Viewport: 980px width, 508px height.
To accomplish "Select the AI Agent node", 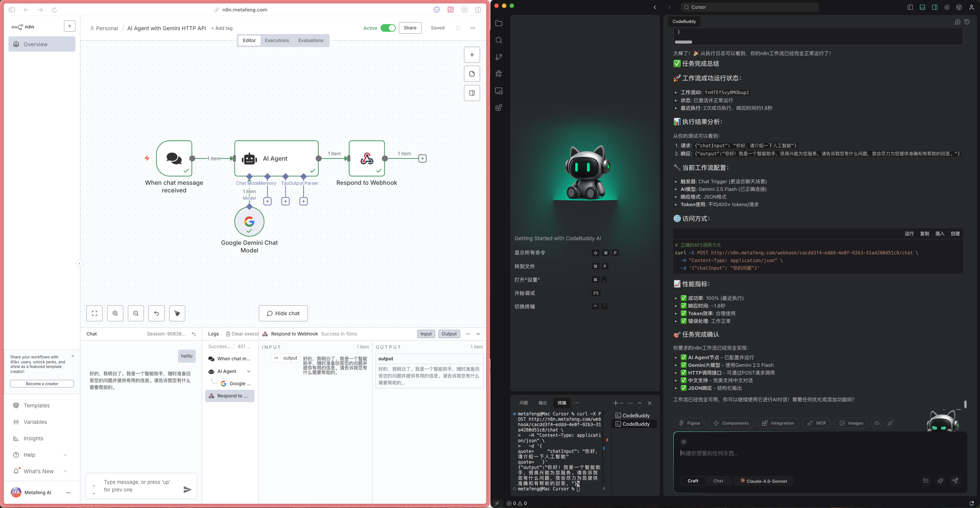I will pyautogui.click(x=276, y=158).
